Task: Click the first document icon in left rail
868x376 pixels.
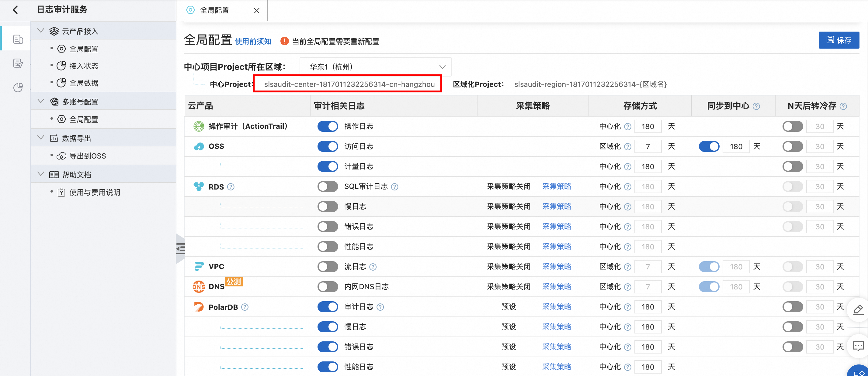Action: point(18,39)
